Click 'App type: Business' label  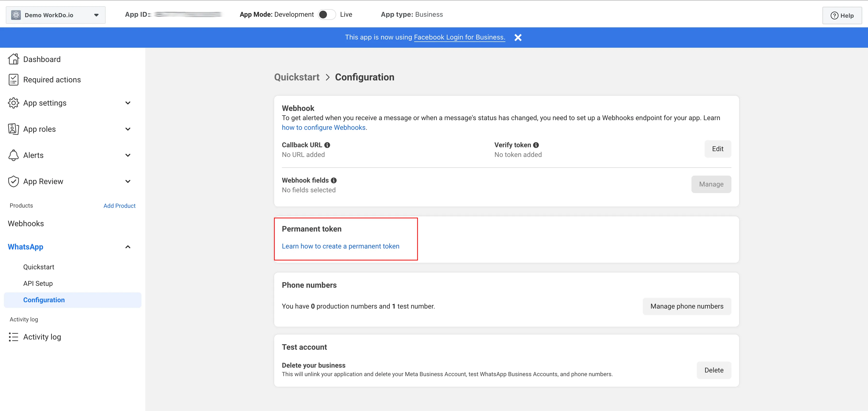(412, 15)
